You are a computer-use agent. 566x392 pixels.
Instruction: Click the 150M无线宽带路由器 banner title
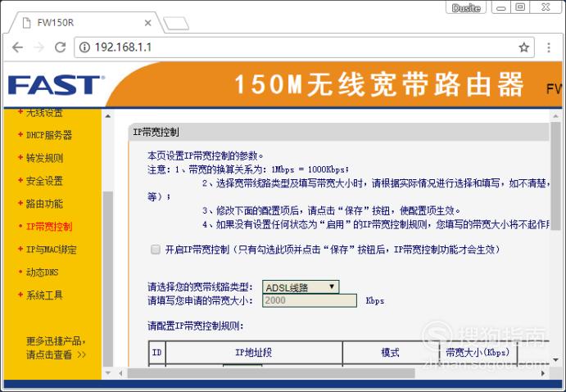click(x=379, y=84)
